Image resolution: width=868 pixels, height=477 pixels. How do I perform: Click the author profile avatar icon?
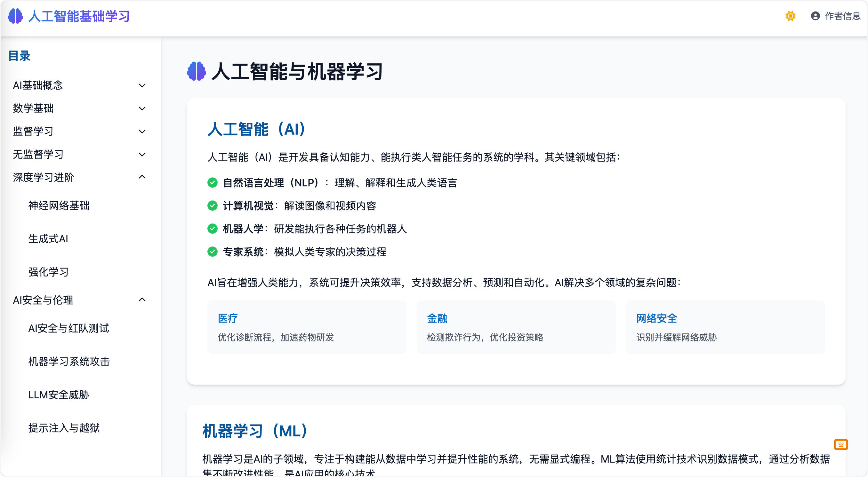(815, 16)
